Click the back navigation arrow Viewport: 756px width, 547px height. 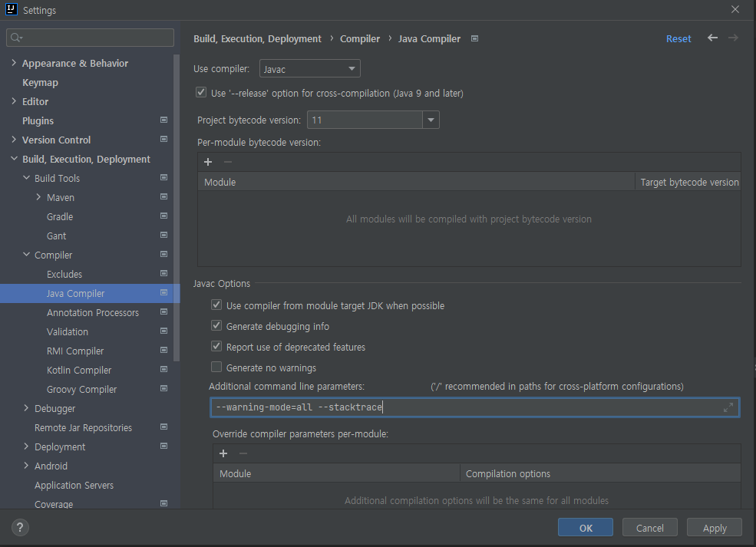pos(712,38)
